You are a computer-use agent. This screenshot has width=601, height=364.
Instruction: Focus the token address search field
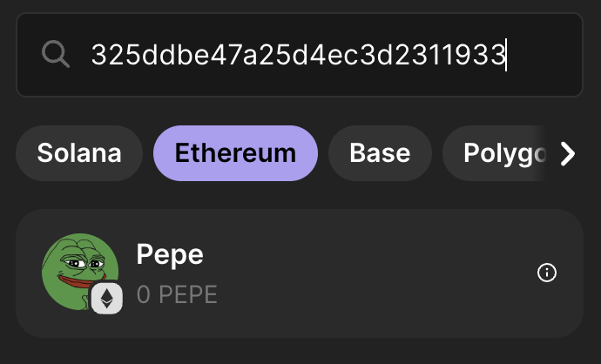300,55
